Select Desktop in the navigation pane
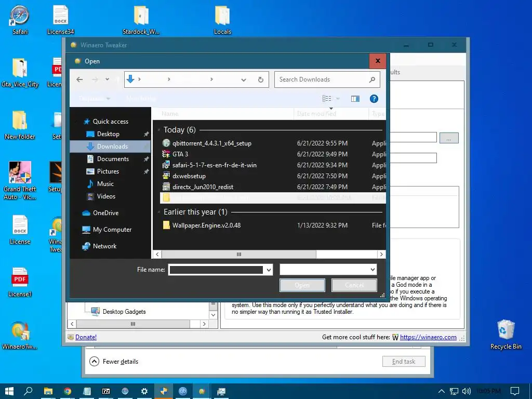The image size is (532, 399). pyautogui.click(x=108, y=134)
